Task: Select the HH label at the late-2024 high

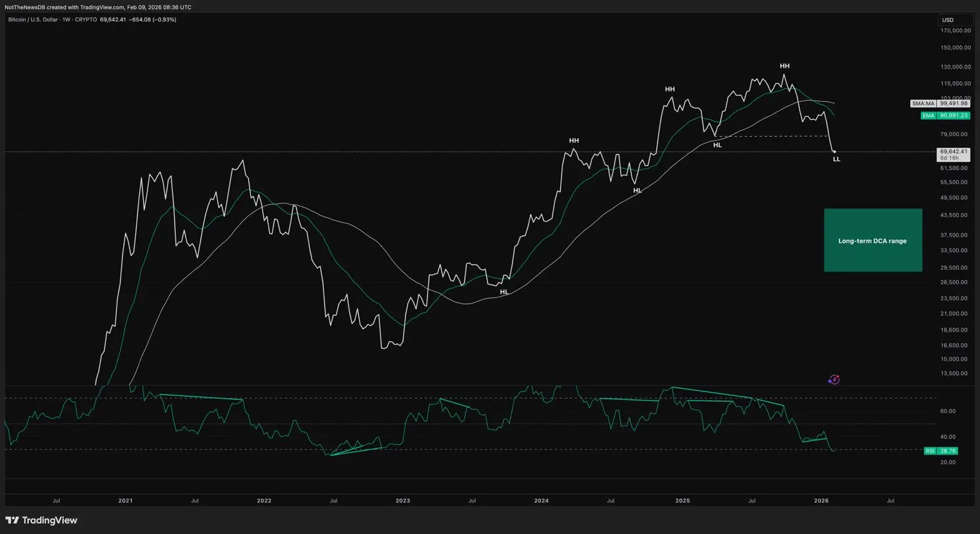Action: coord(670,89)
